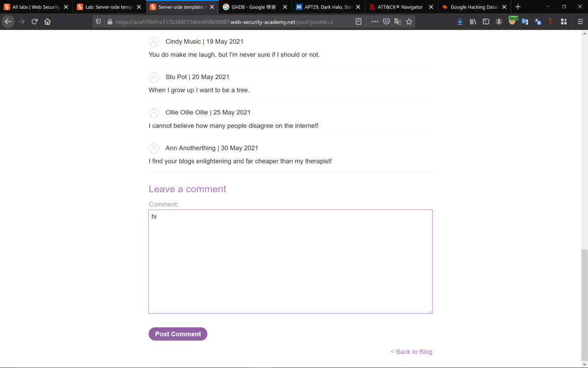Open the Firefox hamburger menu
588x368 pixels.
[x=580, y=22]
